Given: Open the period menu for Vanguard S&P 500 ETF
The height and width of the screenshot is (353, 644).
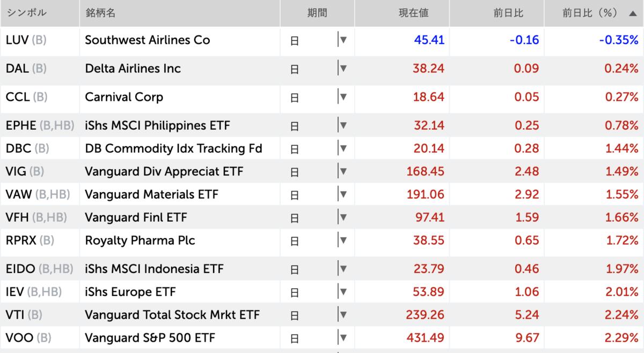Looking at the screenshot, I should pos(343,338).
